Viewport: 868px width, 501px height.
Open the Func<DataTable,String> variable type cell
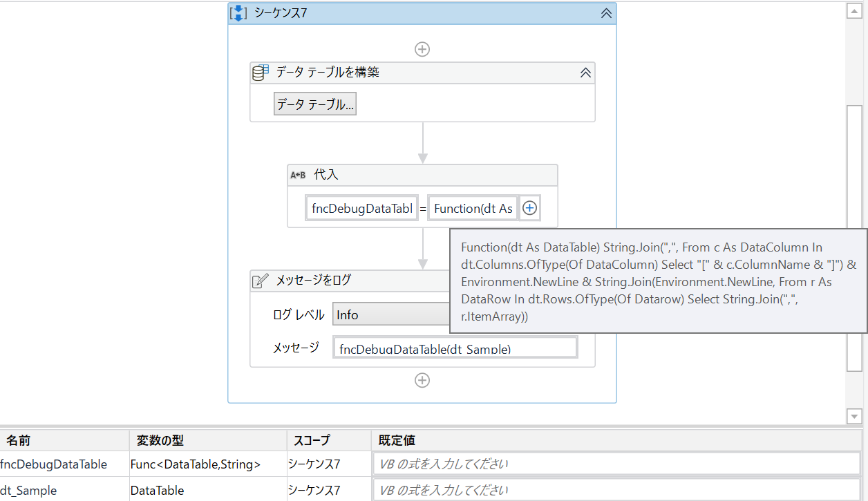coord(207,464)
